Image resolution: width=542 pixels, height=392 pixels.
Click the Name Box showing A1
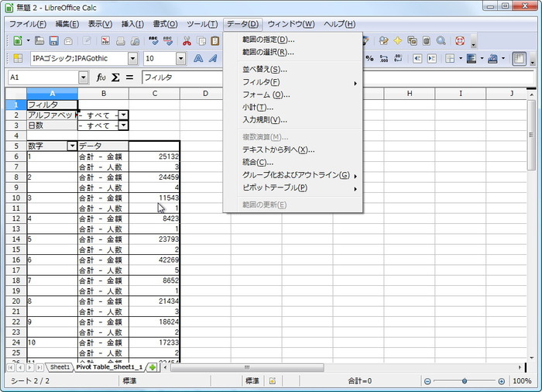click(43, 77)
